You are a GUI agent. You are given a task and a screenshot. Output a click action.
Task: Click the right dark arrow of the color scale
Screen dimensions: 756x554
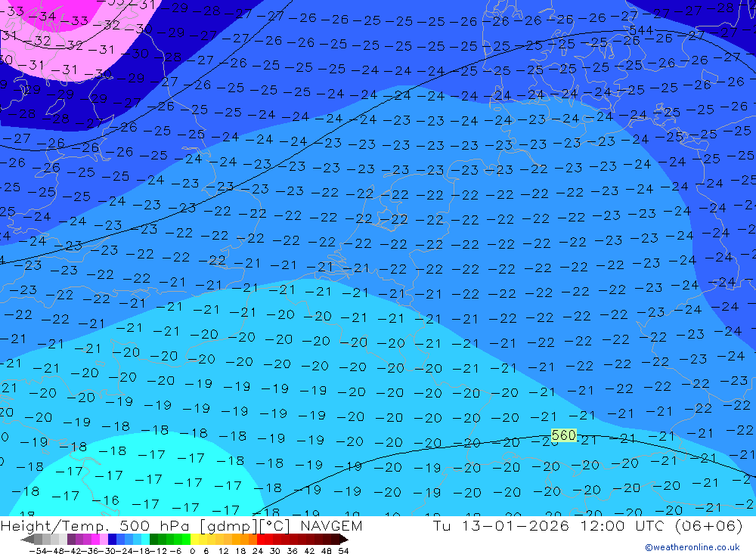coord(343,540)
